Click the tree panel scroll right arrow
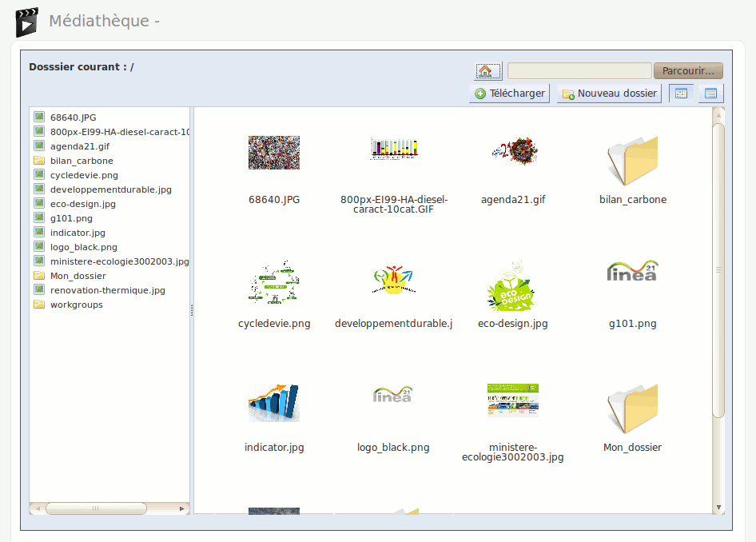Viewport: 756px width, 542px height. coord(181,508)
